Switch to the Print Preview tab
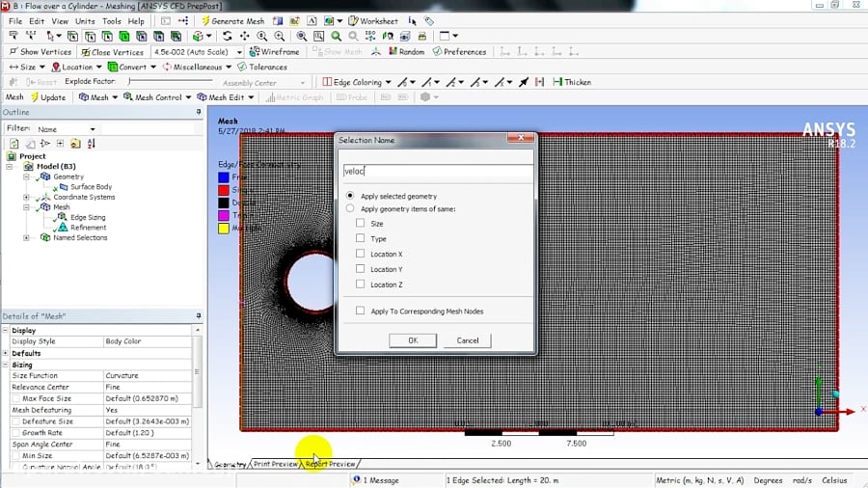Screen dimensions: 868x488 pos(276,464)
